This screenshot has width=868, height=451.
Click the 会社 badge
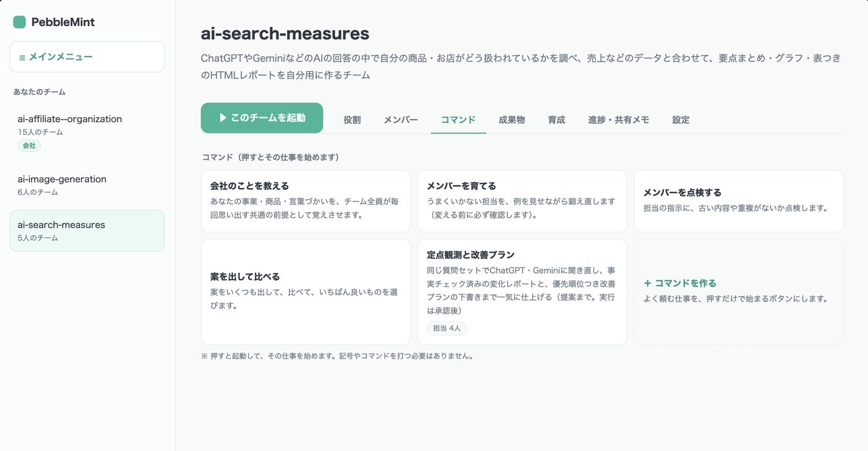click(x=29, y=146)
